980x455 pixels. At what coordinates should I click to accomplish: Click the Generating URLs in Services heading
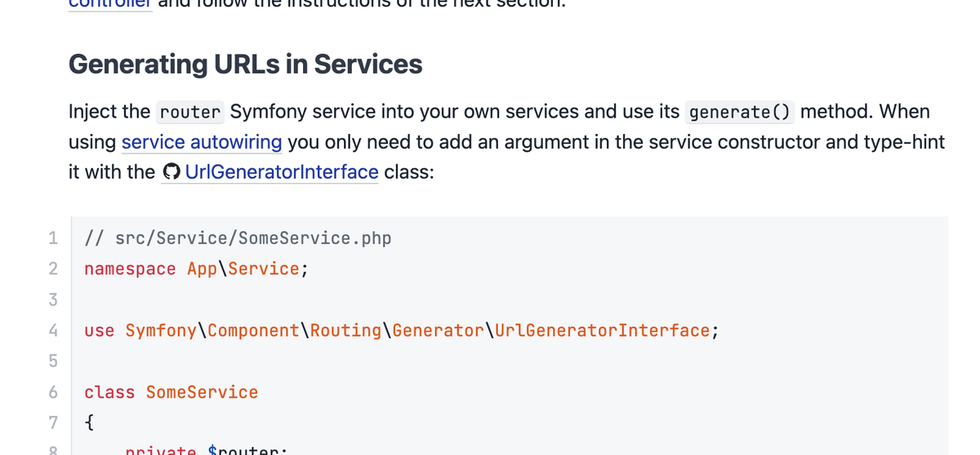pyautogui.click(x=245, y=64)
